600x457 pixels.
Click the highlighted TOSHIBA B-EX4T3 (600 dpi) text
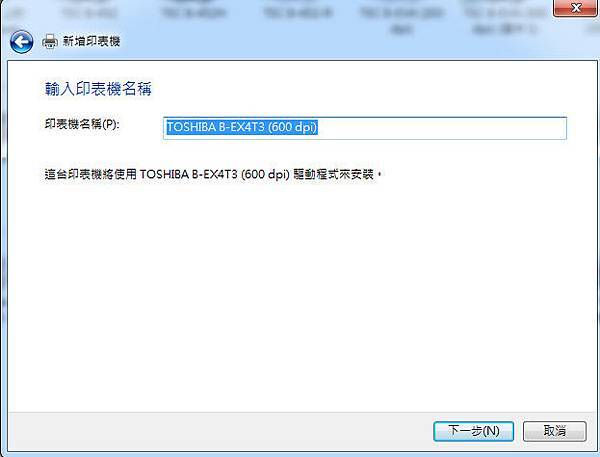coord(242,127)
